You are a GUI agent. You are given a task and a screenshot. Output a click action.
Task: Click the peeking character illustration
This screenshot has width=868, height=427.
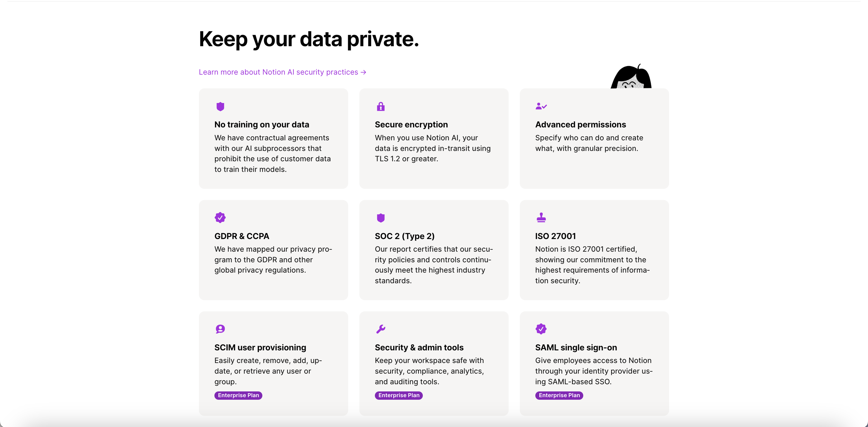pos(631,77)
